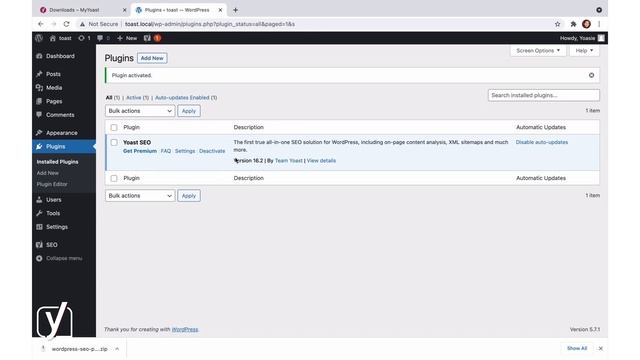The height and width of the screenshot is (360, 640).
Task: Click bottom Apply button
Action: pyautogui.click(x=189, y=196)
